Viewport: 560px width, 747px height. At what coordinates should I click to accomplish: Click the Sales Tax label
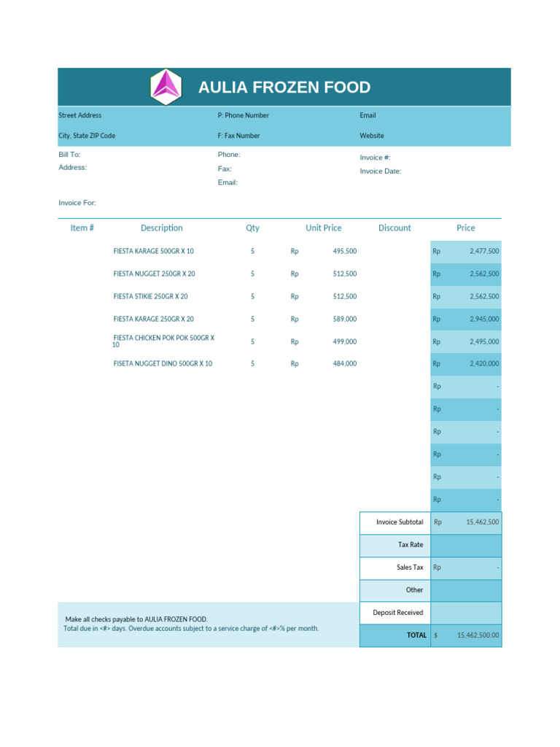[x=410, y=568]
